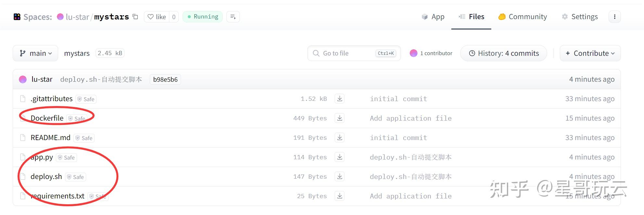Open the mystars root folder breadcrumb
Image resolution: width=644 pixels, height=215 pixels.
(77, 53)
